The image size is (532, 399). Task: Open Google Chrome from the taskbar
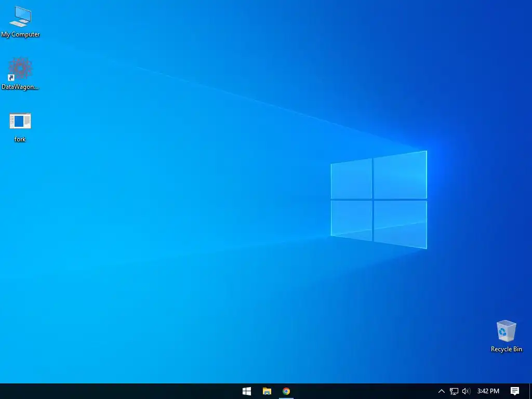tap(286, 391)
